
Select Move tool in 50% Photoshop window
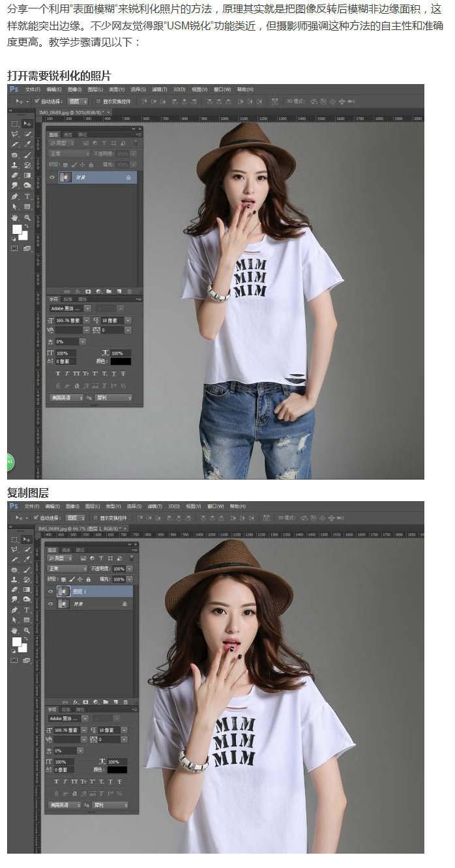pyautogui.click(x=27, y=123)
